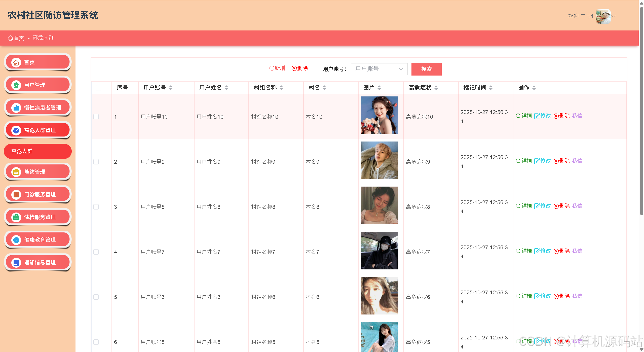
Task: Click the 搜索 button
Action: [426, 69]
